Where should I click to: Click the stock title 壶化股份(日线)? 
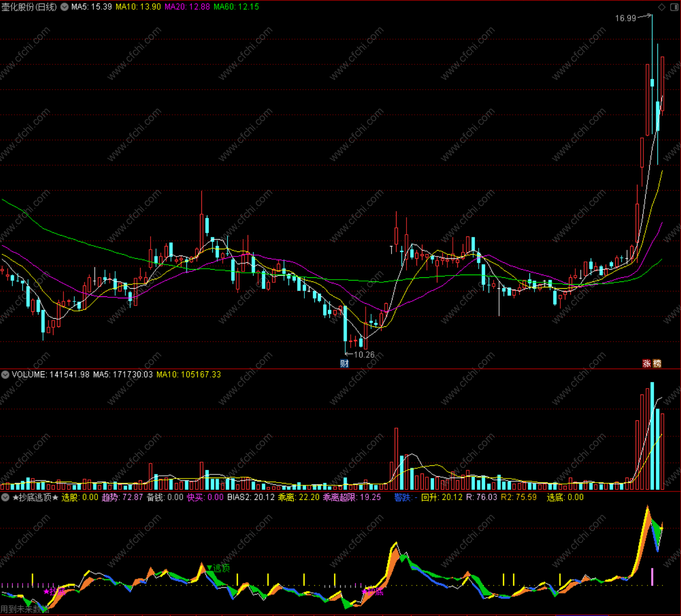(x=29, y=7)
